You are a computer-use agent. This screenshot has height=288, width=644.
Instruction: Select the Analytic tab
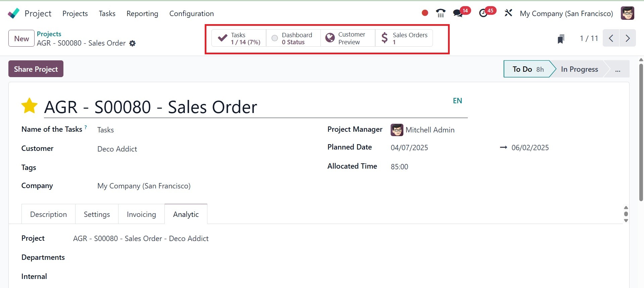(x=186, y=214)
